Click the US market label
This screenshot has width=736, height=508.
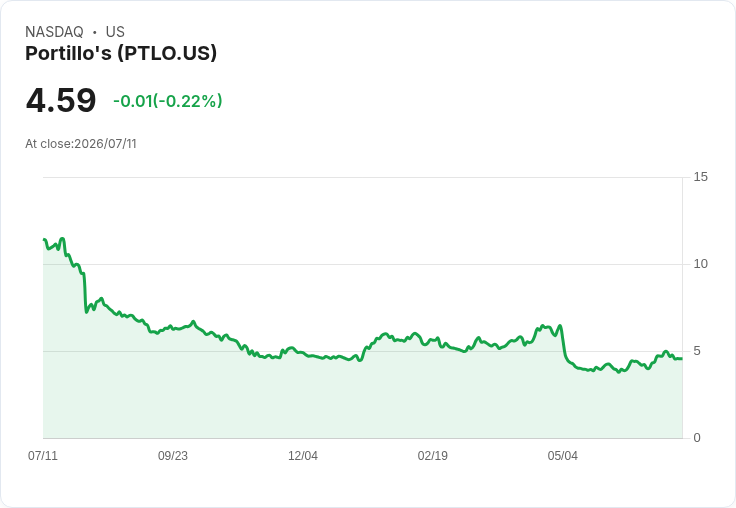pos(115,31)
